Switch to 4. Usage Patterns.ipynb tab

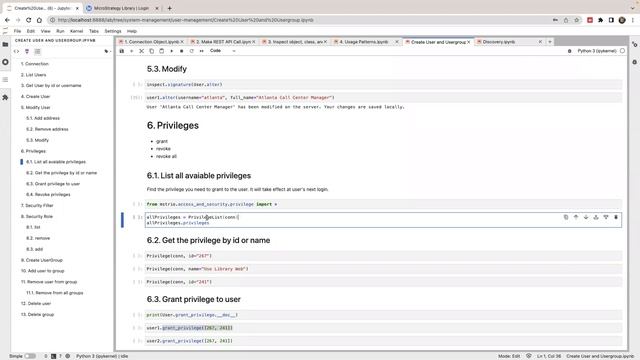(366, 42)
